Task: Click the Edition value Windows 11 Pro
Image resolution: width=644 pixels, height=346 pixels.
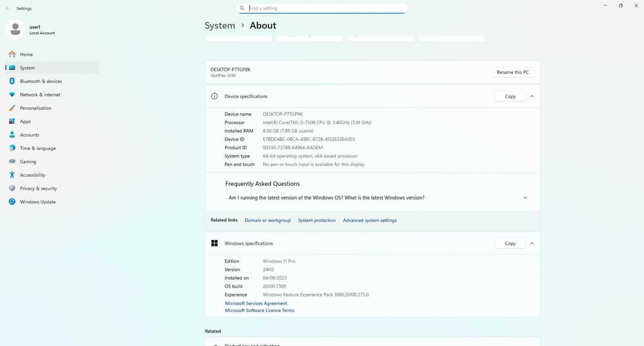Action: pos(279,261)
